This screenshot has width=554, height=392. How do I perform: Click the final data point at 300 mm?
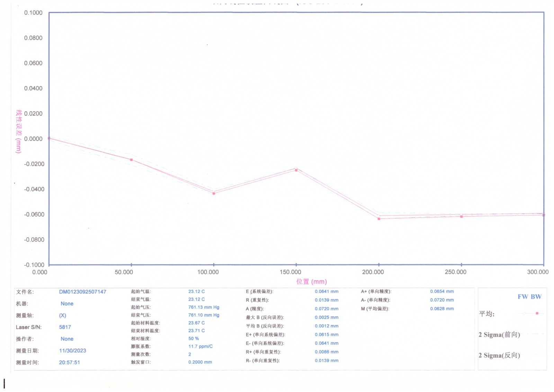544,215
